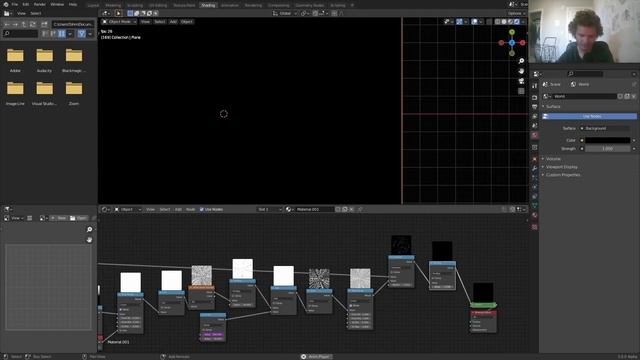Open the viewport Add menu

173,22
